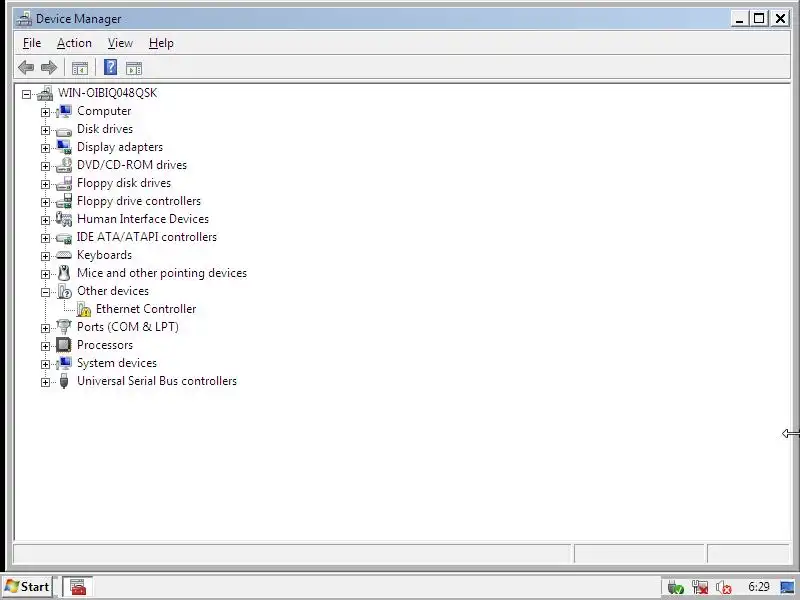Click the show/hide console tree icon
Viewport: 800px width, 600px height.
(80, 68)
